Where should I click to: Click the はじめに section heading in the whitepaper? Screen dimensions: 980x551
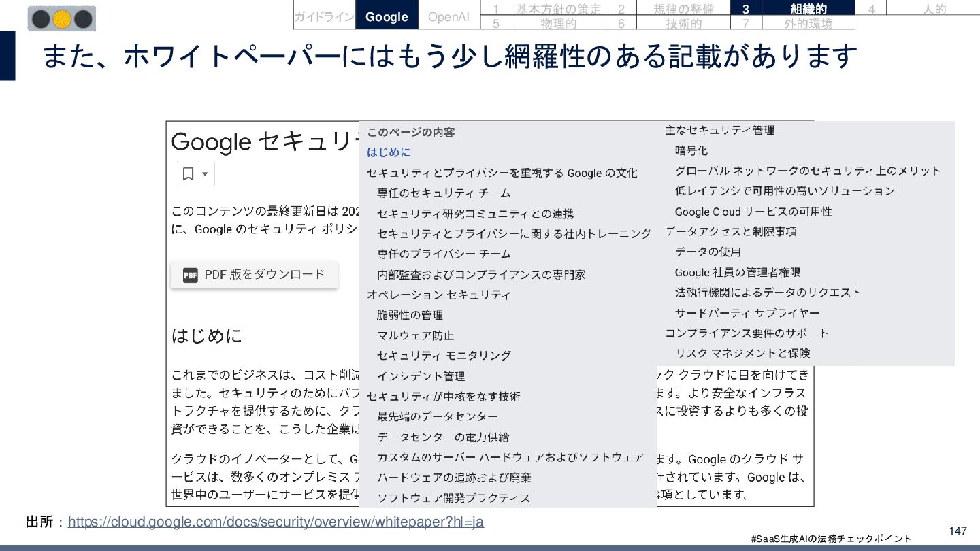pos(207,335)
